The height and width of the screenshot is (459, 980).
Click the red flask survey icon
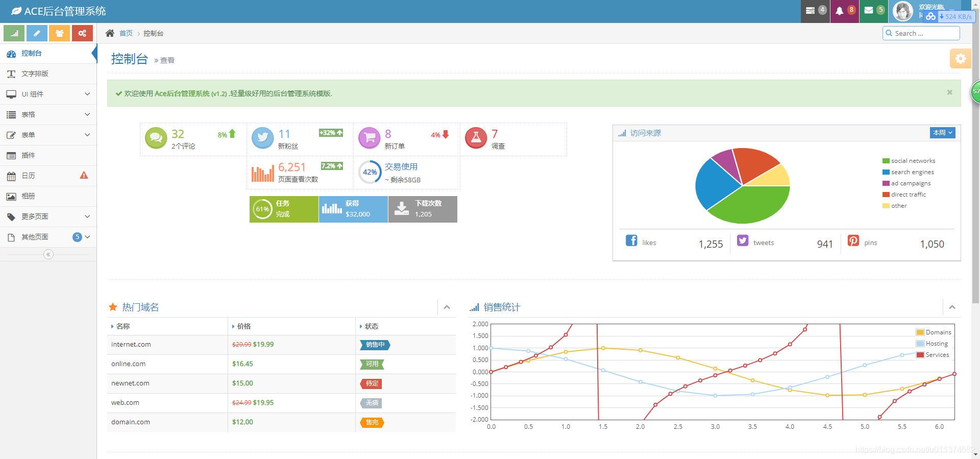click(476, 138)
